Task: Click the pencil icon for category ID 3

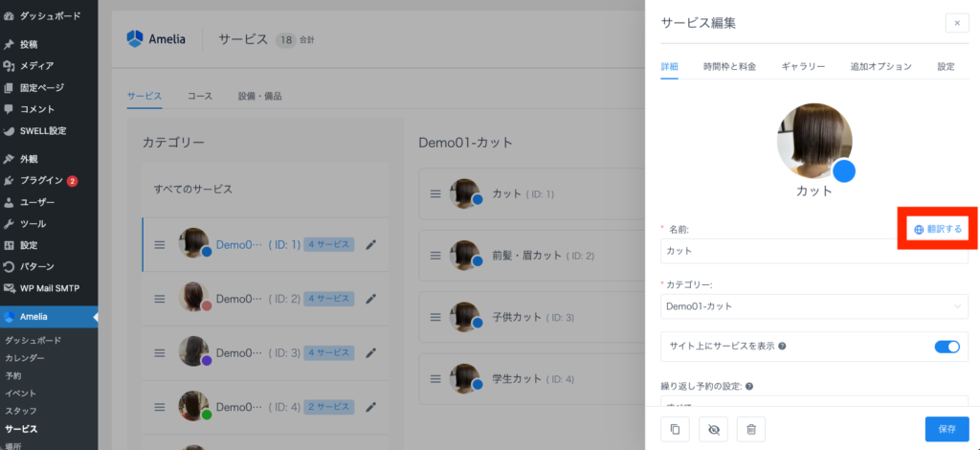Action: pos(371,353)
